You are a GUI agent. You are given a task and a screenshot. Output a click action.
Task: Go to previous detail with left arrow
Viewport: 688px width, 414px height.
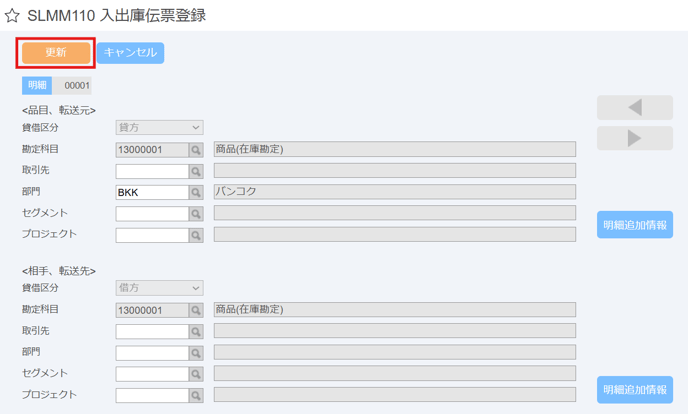(x=634, y=107)
